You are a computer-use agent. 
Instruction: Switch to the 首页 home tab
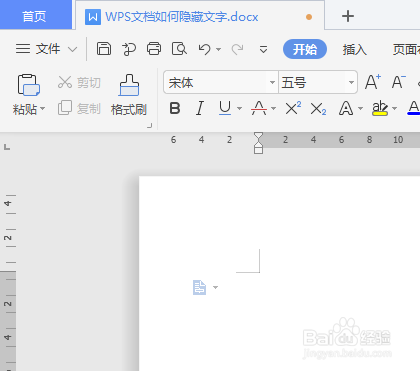pos(34,16)
